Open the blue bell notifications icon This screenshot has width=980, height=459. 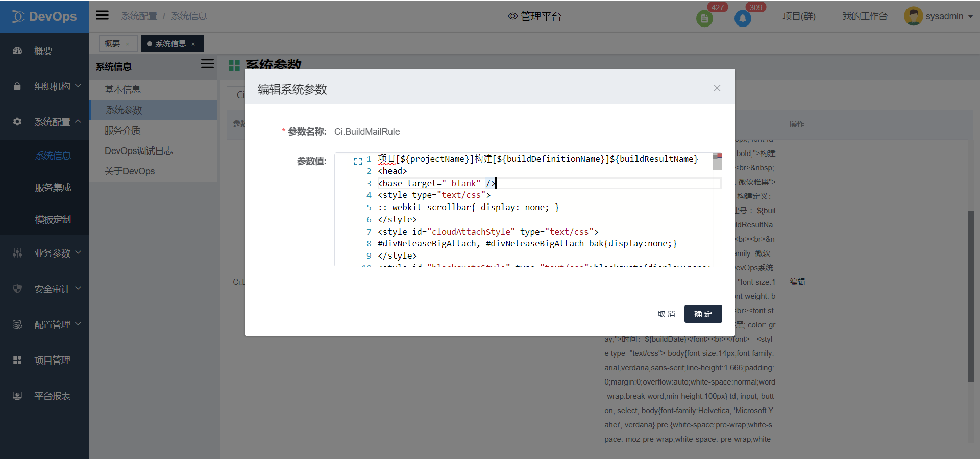pos(743,19)
